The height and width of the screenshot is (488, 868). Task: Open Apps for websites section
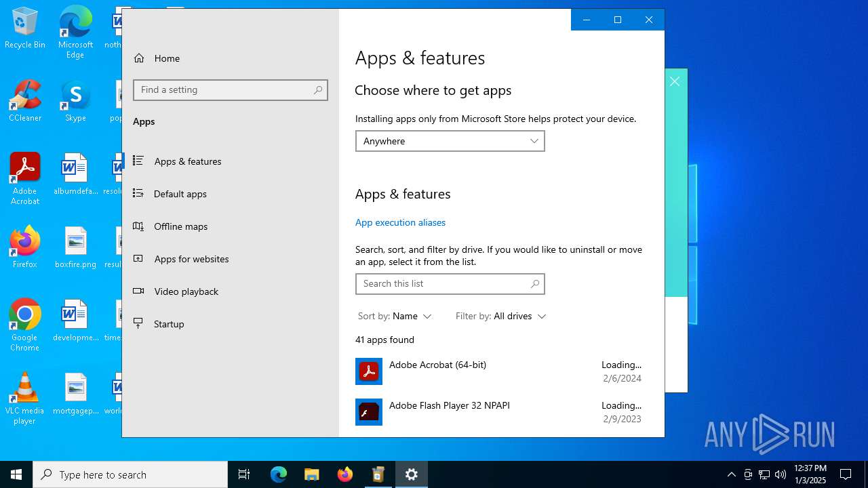[230, 259]
